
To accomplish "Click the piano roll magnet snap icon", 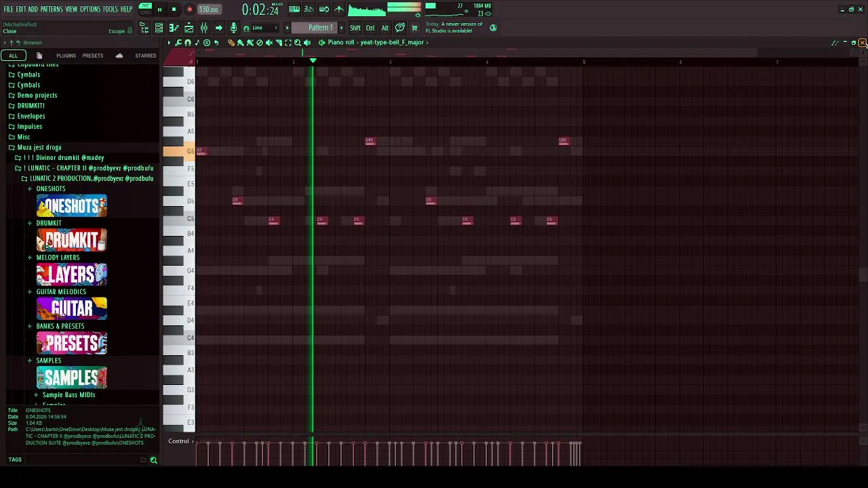I will pos(188,43).
